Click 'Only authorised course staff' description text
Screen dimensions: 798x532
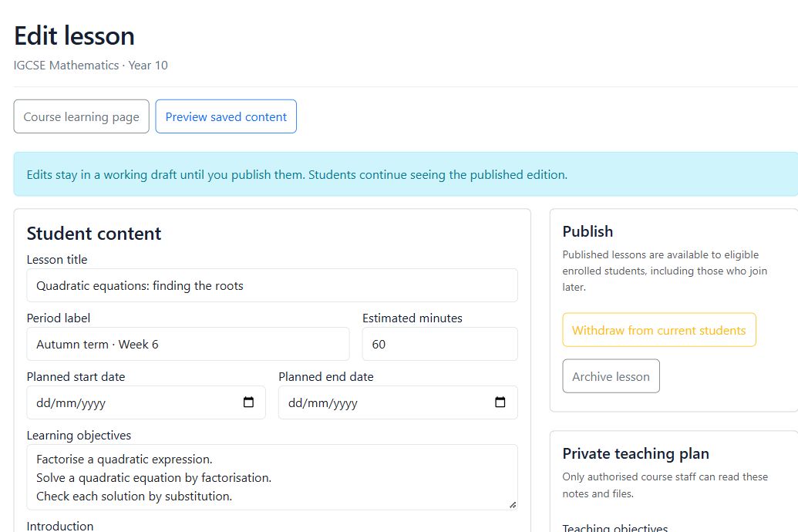[665, 485]
